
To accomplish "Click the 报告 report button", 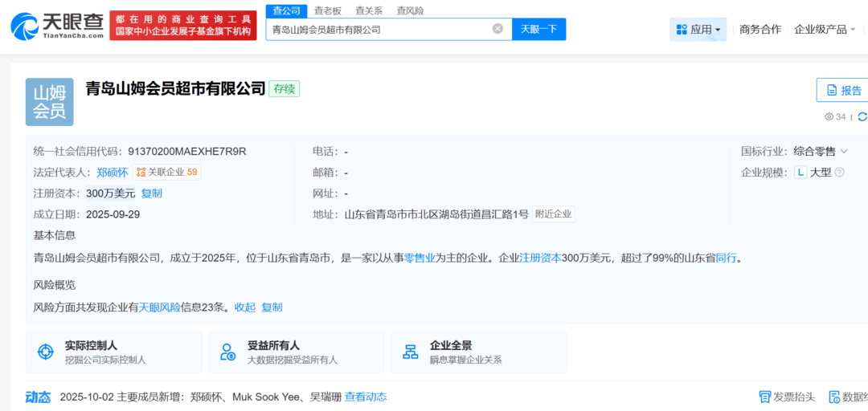I will click(x=843, y=91).
